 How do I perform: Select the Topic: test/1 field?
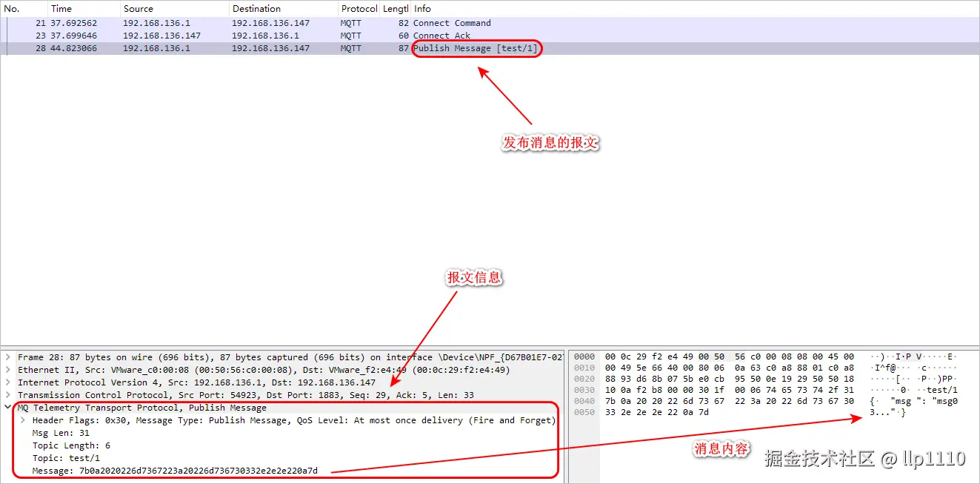tap(66, 458)
